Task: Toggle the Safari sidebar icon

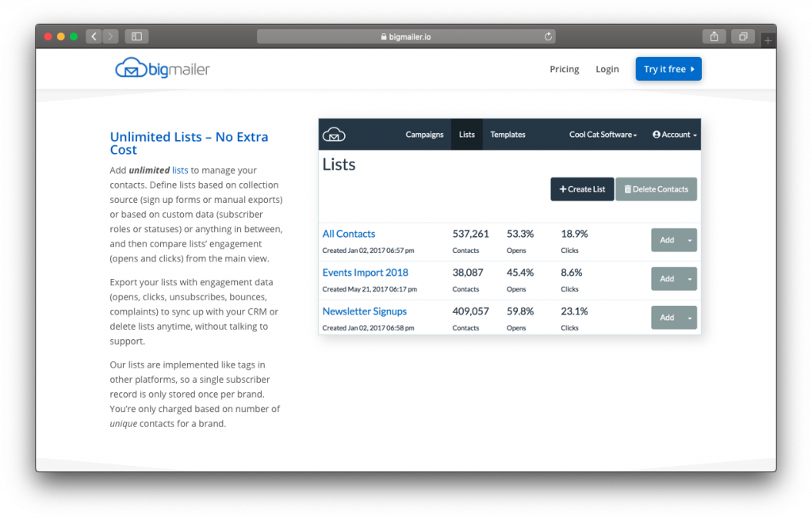Action: (x=136, y=36)
